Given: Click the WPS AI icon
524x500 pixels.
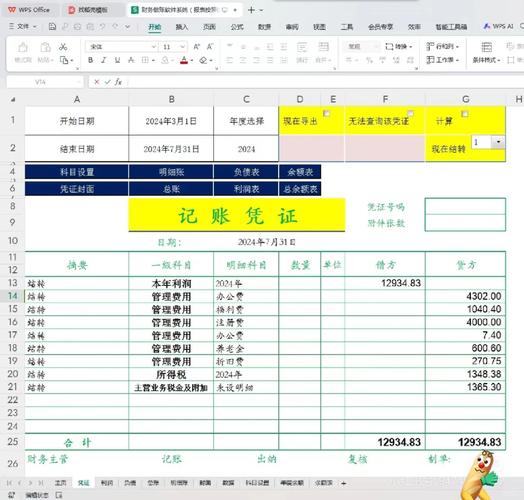Looking at the screenshot, I should (x=498, y=26).
